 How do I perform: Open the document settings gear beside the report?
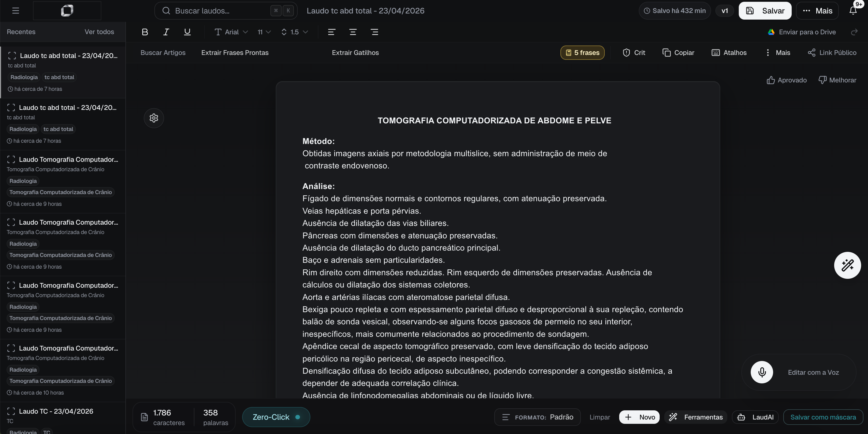154,118
